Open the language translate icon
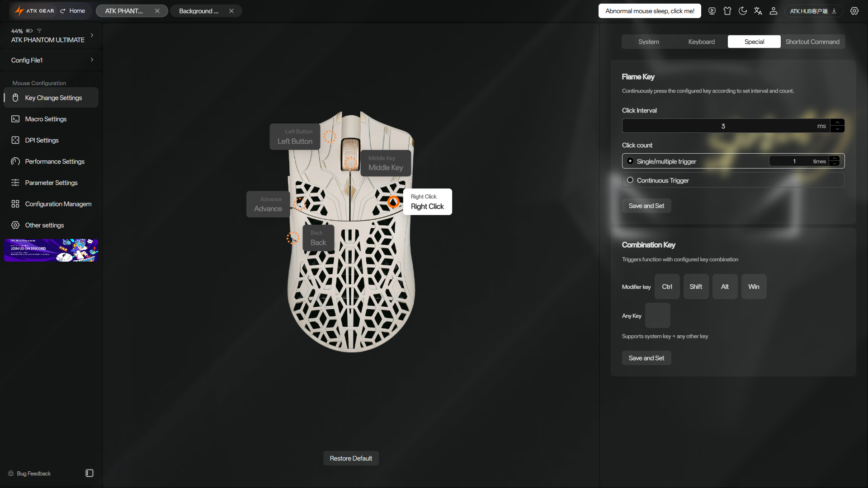This screenshot has width=868, height=488. [758, 11]
